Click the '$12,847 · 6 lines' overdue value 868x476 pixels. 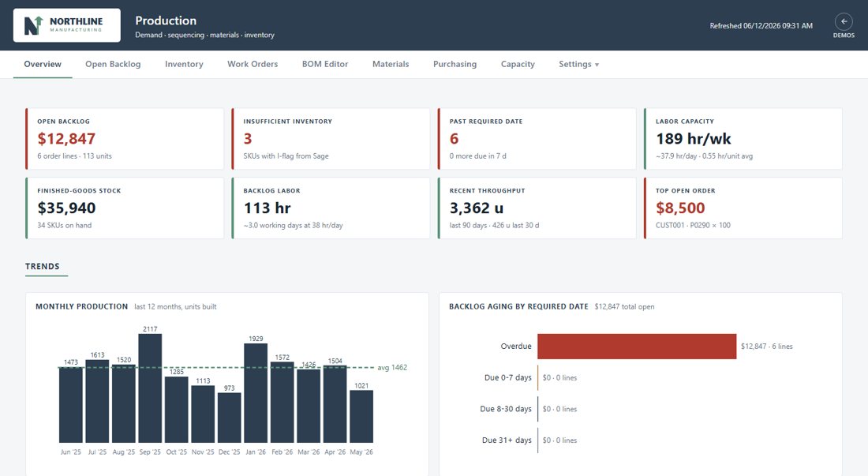(767, 347)
